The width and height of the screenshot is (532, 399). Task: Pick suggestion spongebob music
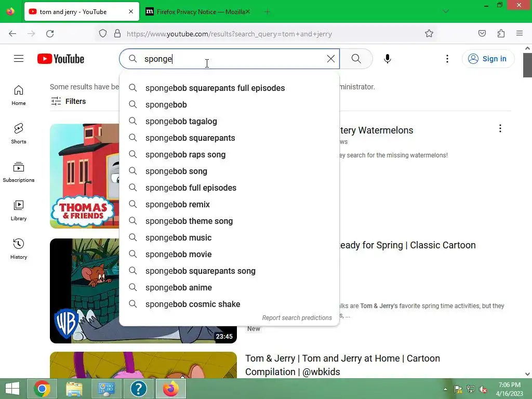pyautogui.click(x=229, y=237)
